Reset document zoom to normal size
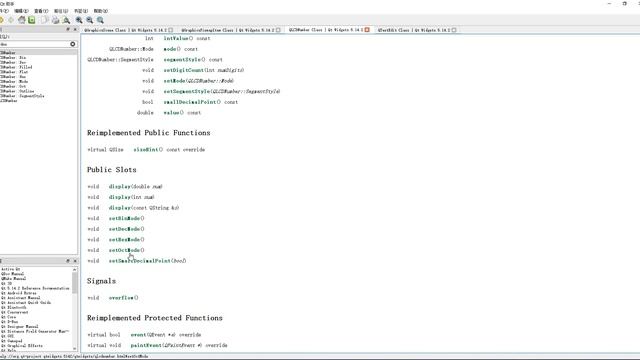 point(100,20)
